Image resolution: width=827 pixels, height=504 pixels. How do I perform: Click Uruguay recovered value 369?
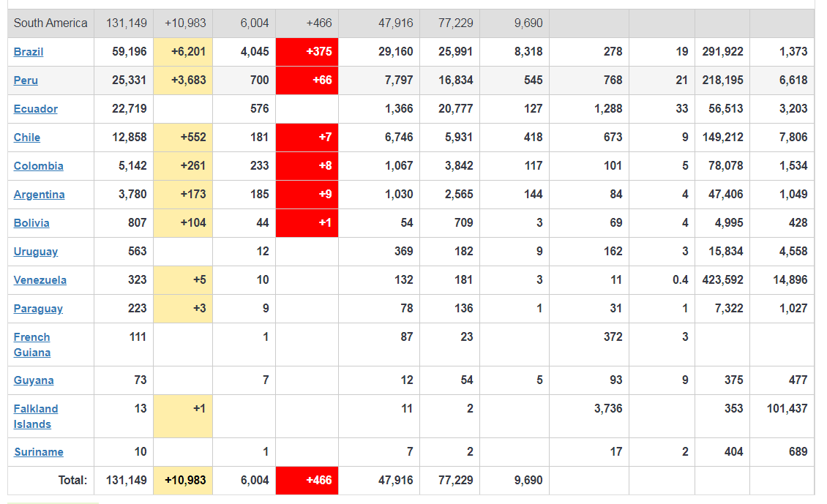(x=403, y=252)
